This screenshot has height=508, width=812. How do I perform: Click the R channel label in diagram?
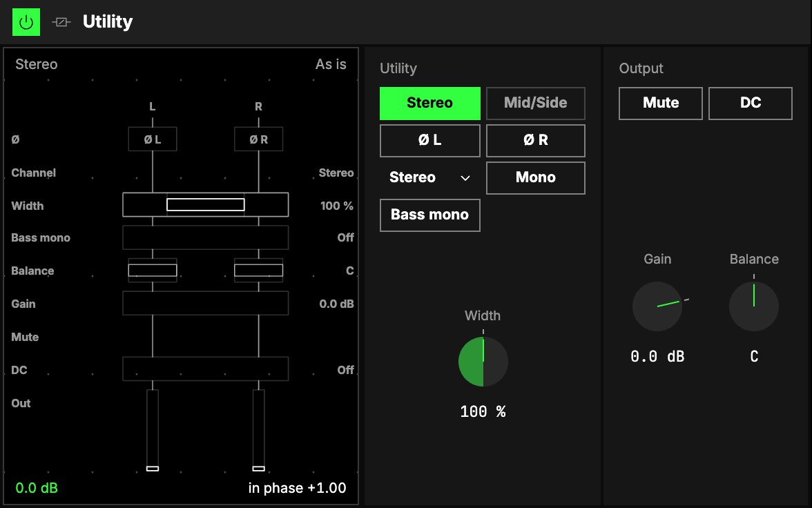tap(258, 107)
